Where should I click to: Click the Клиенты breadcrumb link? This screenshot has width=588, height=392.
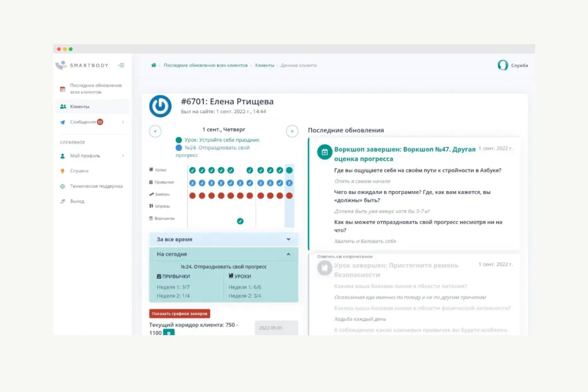[266, 65]
